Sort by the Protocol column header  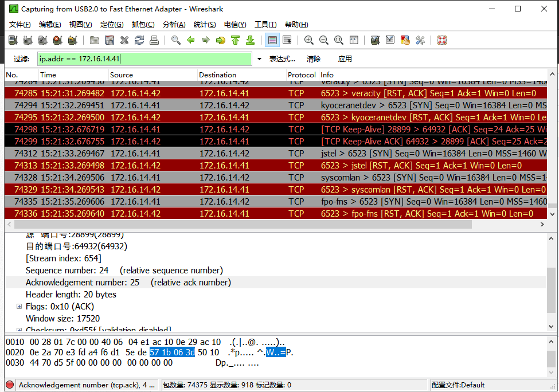pyautogui.click(x=302, y=75)
